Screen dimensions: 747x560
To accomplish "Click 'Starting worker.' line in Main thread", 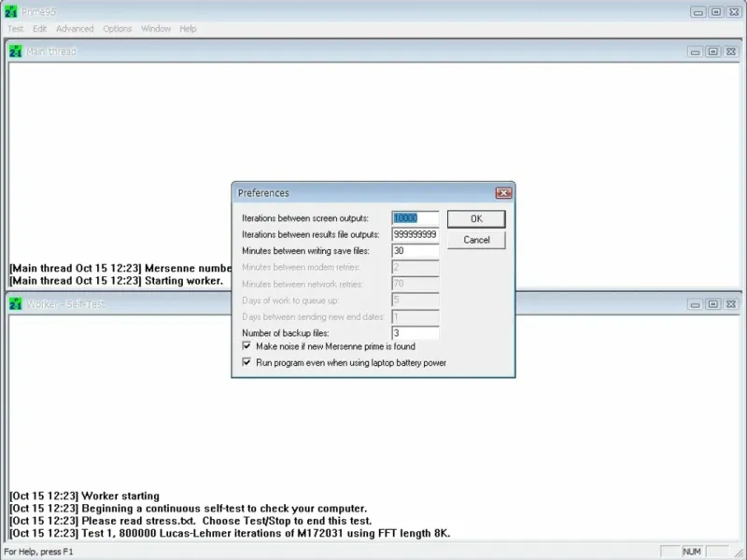I will pos(116,281).
